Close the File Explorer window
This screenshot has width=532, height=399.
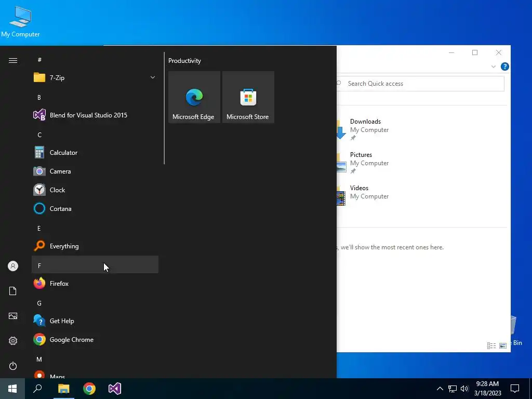tap(498, 52)
